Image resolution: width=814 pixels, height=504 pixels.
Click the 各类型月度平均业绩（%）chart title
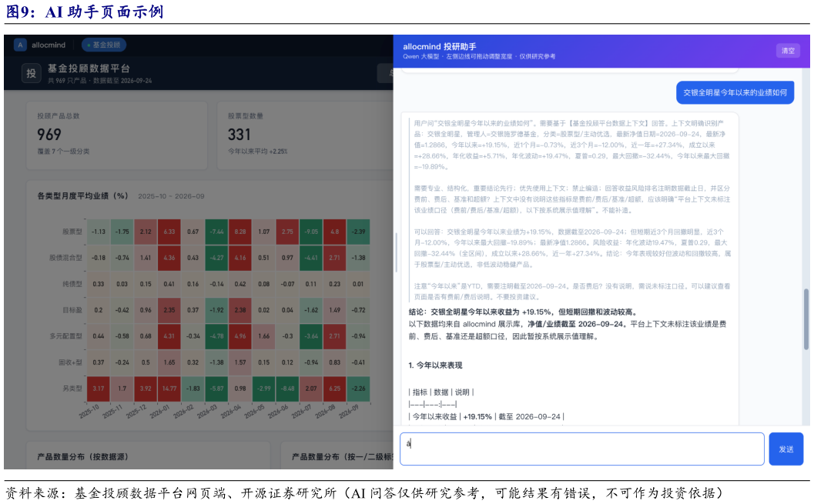pos(82,196)
